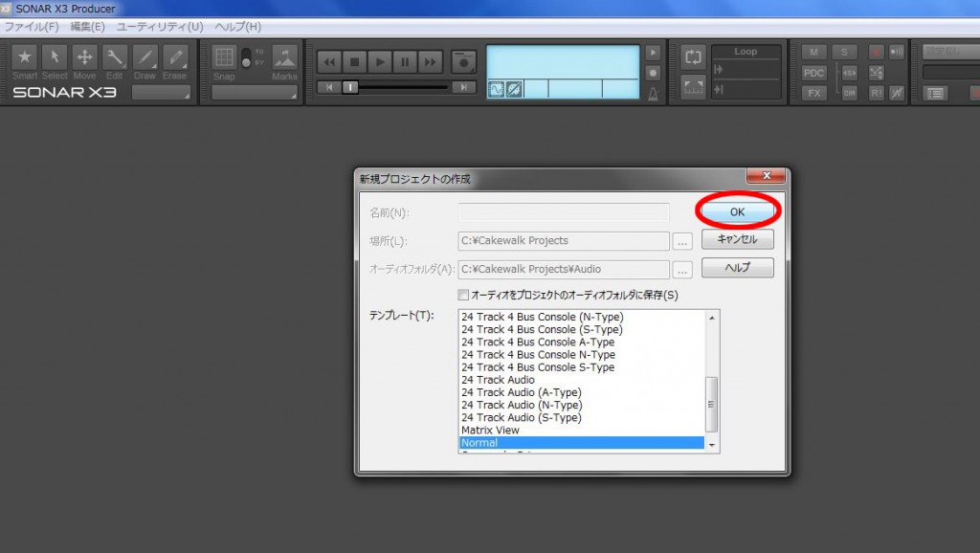980x553 pixels.
Task: Click the crossed-out W button
Action: 897,93
